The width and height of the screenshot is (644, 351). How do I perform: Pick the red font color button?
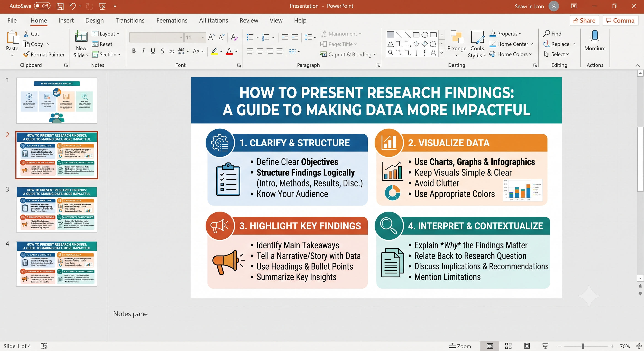(x=229, y=51)
